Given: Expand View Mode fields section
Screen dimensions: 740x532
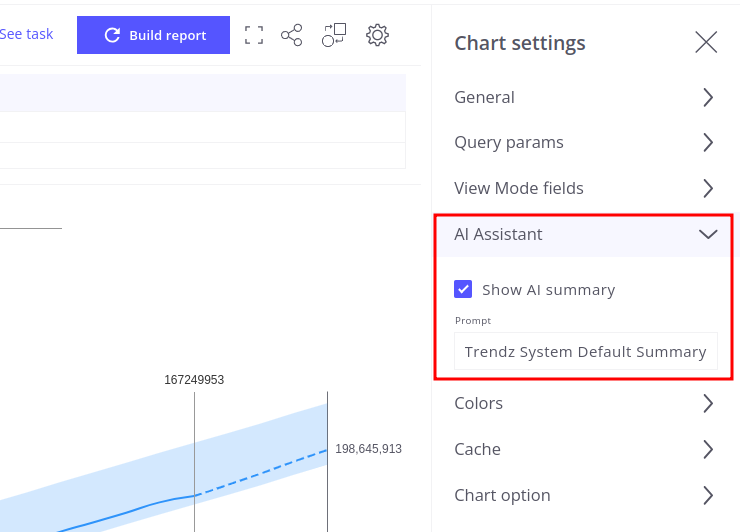Looking at the screenshot, I should click(x=585, y=188).
